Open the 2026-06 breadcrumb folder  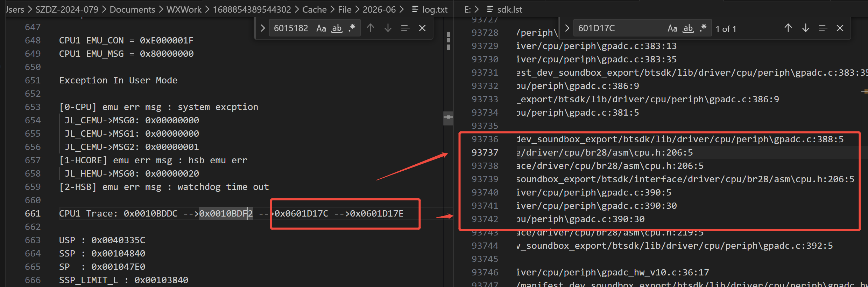(x=379, y=9)
